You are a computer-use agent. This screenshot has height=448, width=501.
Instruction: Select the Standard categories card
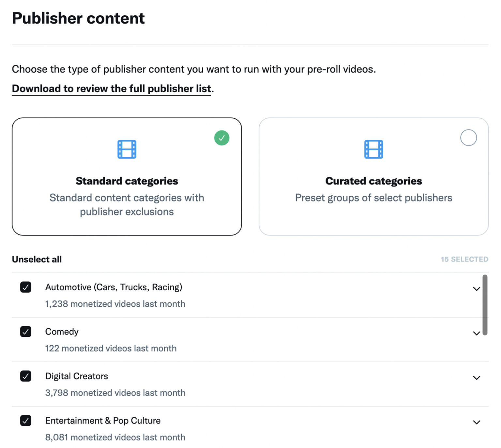coord(127,176)
